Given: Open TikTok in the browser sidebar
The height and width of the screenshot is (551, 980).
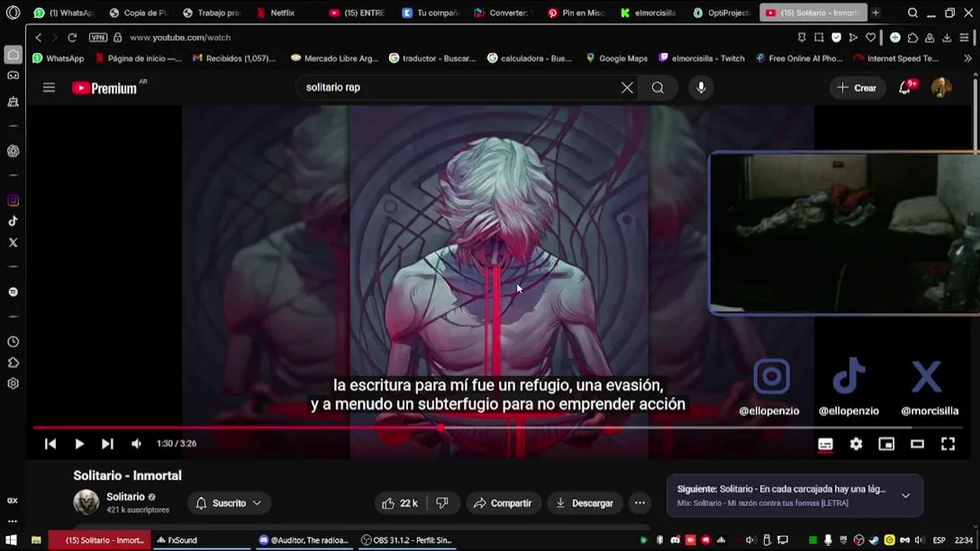Looking at the screenshot, I should coord(13,221).
